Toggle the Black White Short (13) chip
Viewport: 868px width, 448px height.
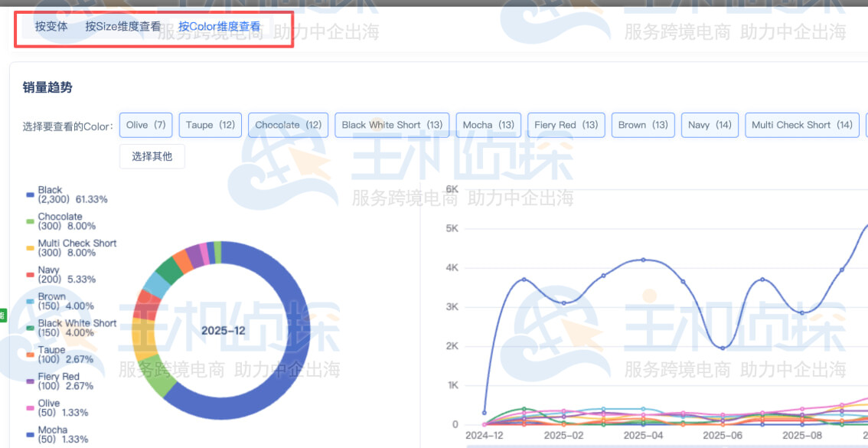click(392, 125)
